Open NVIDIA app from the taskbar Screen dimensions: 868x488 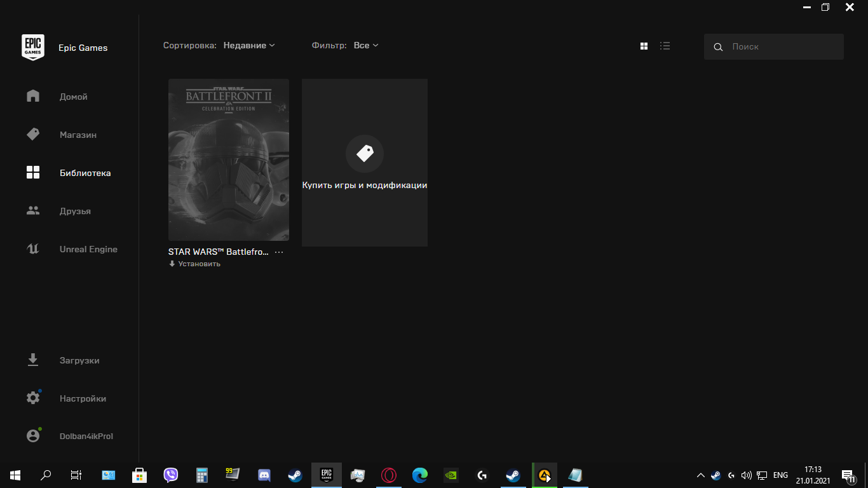(x=451, y=475)
